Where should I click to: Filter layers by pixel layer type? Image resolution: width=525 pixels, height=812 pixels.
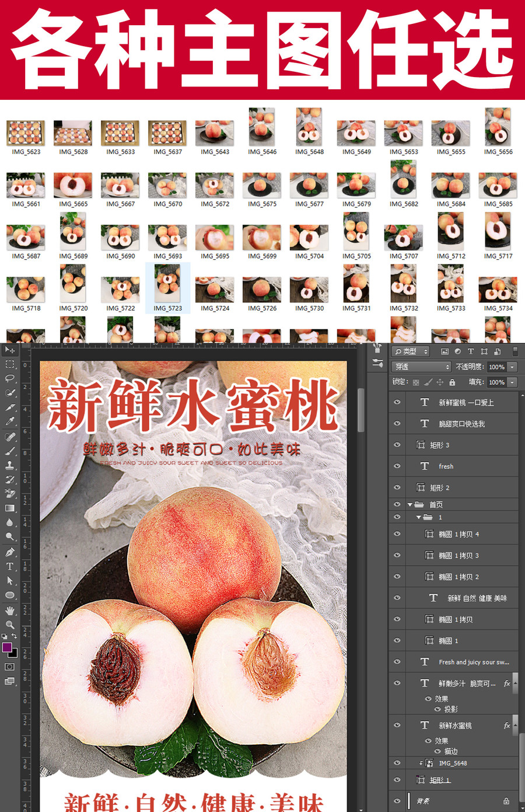444,351
